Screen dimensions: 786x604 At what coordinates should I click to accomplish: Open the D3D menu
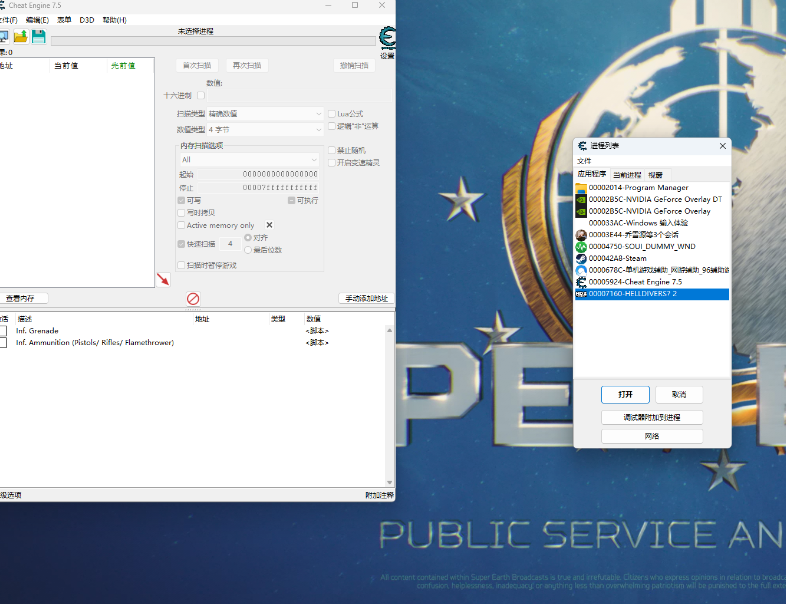(87, 20)
